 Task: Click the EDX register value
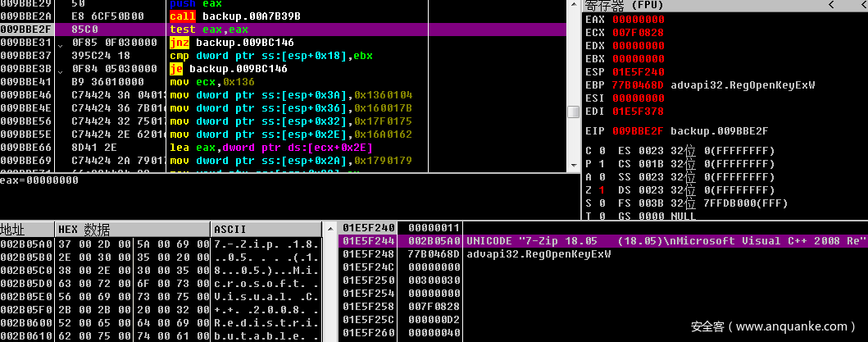tap(639, 46)
